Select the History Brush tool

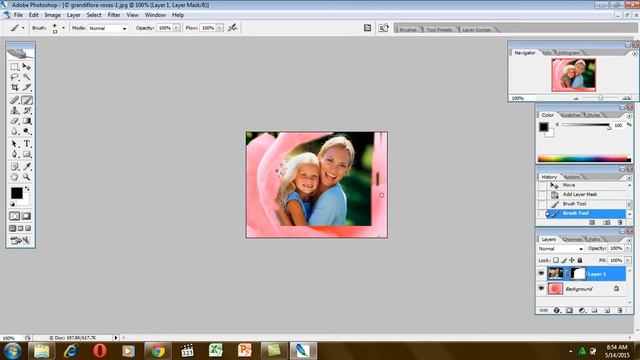click(x=27, y=111)
